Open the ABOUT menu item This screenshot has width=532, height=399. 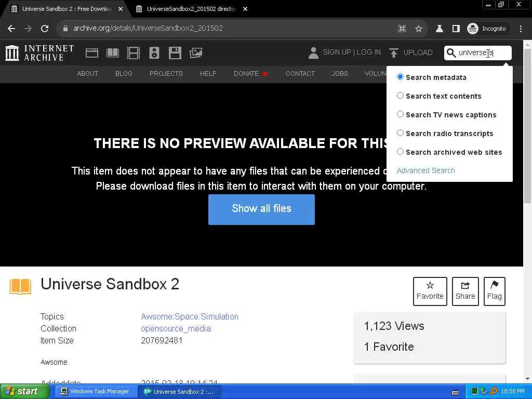pos(87,74)
